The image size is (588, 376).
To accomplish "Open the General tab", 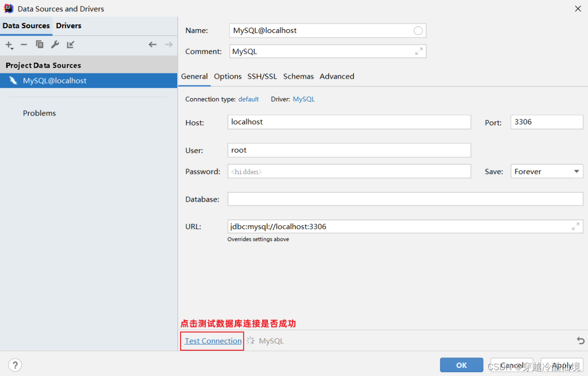I will [194, 76].
